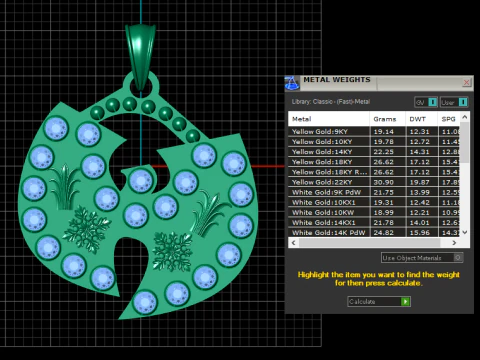This screenshot has height=360, width=480.
Task: Click the DWT column header
Action: [x=421, y=119]
